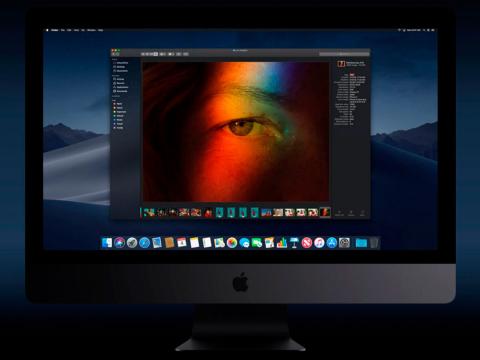Select the first teal thumbnail in filmstrip

click(219, 212)
